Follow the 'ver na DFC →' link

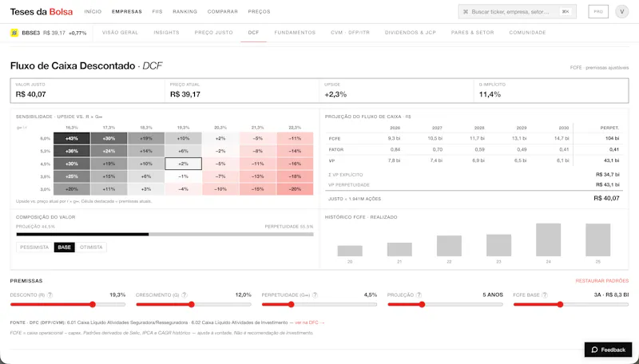click(x=310, y=322)
